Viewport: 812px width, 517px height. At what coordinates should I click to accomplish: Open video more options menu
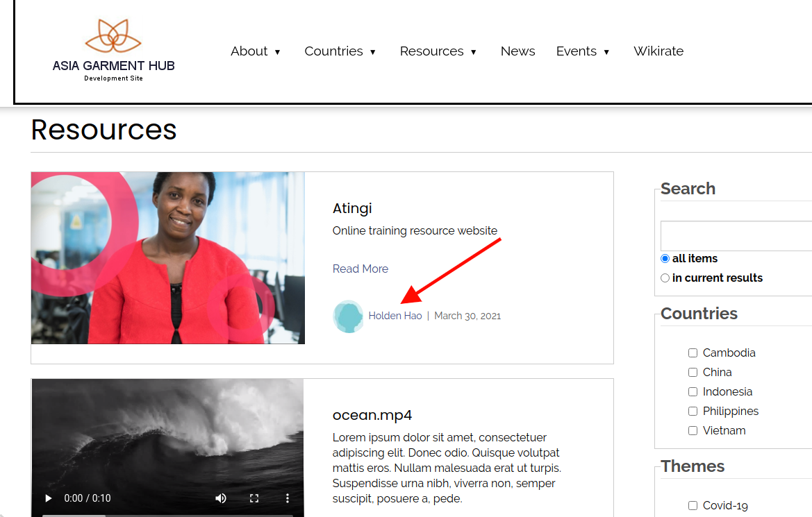coord(288,498)
